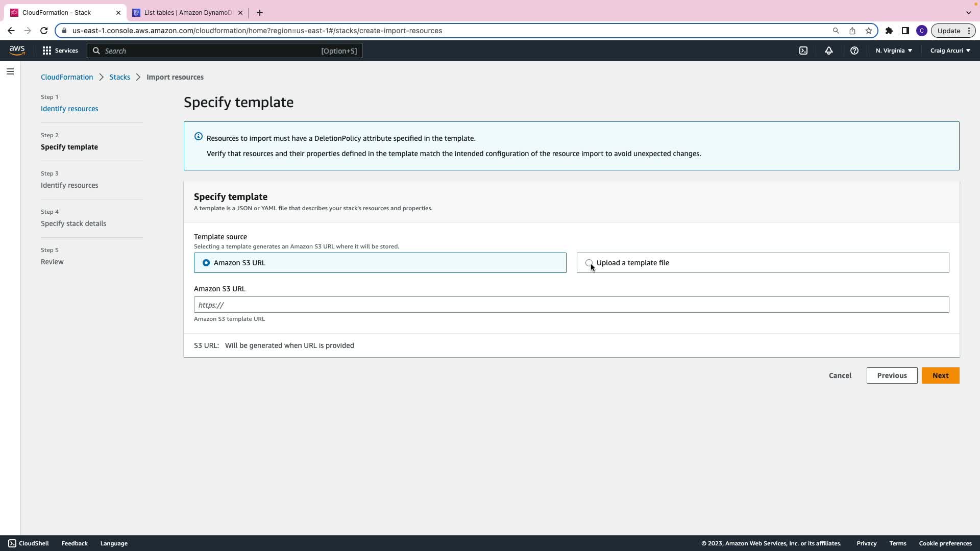The image size is (980, 551).
Task: Select the Amazon S3 URL radio option
Action: point(206,263)
